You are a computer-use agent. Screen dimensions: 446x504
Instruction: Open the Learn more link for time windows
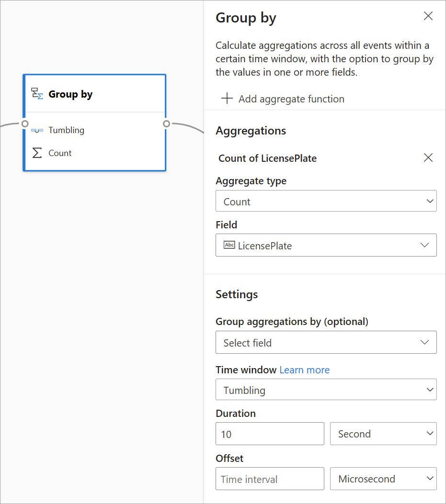point(304,370)
